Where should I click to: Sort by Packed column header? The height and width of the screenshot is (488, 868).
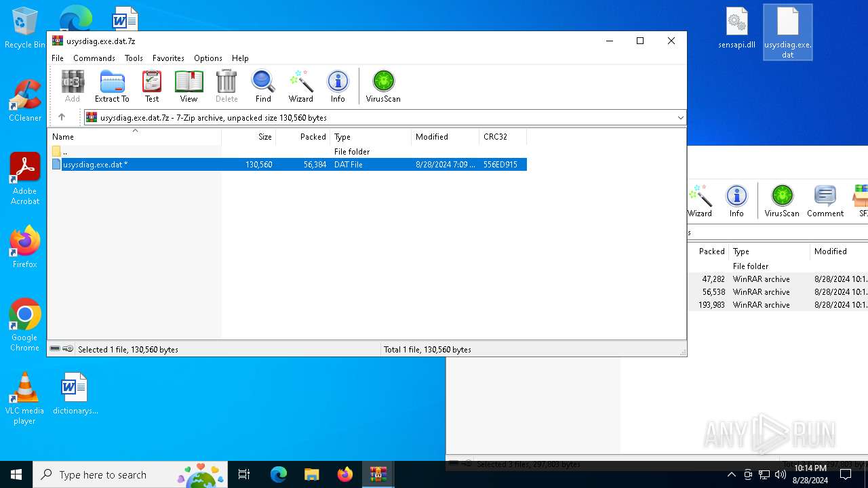[x=303, y=137]
